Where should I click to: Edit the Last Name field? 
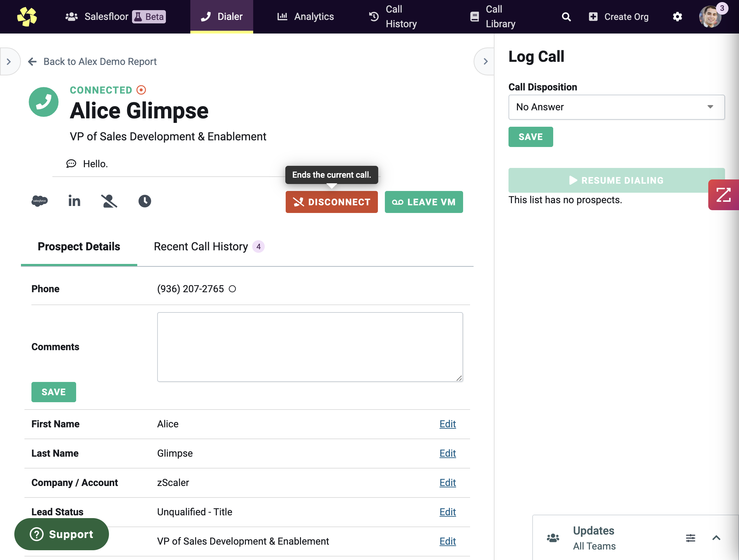point(448,453)
